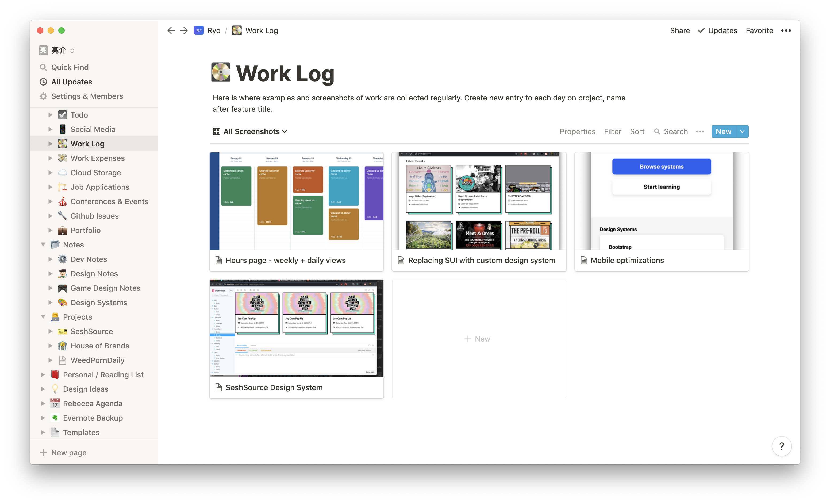Open the New button dropdown arrow
830x504 pixels.
click(742, 131)
